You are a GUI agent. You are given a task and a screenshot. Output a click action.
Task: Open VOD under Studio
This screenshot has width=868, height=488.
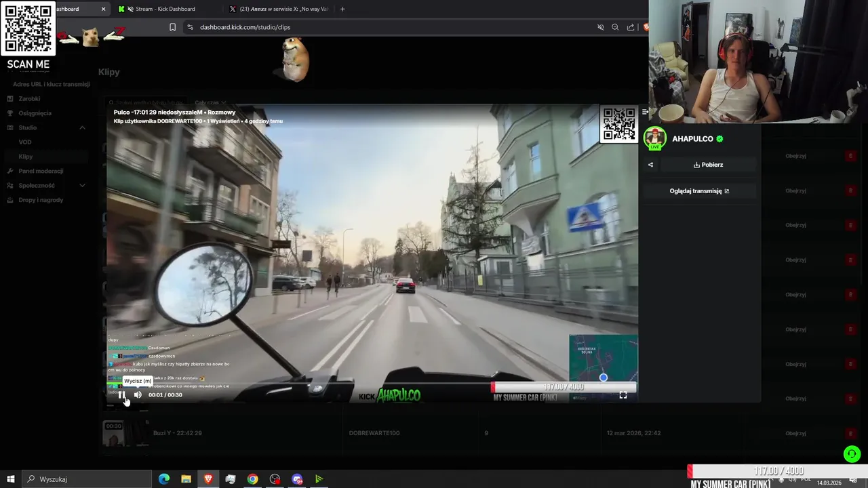point(25,142)
